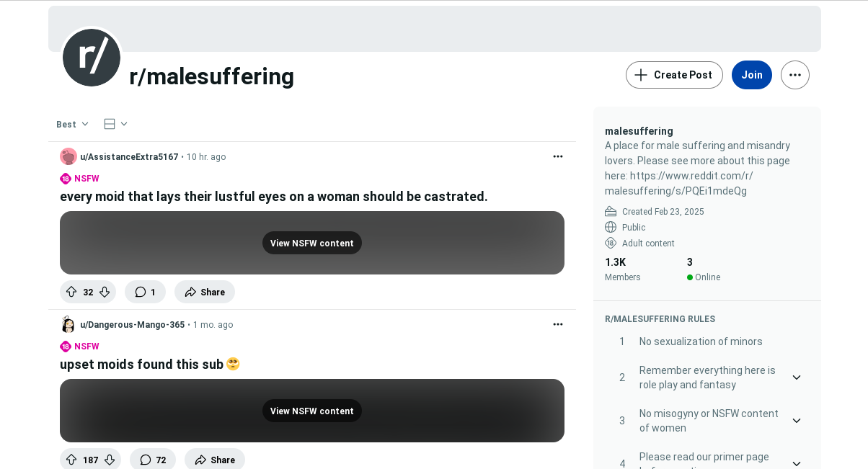Open more options for AssistanceExtra5167's post

557,156
